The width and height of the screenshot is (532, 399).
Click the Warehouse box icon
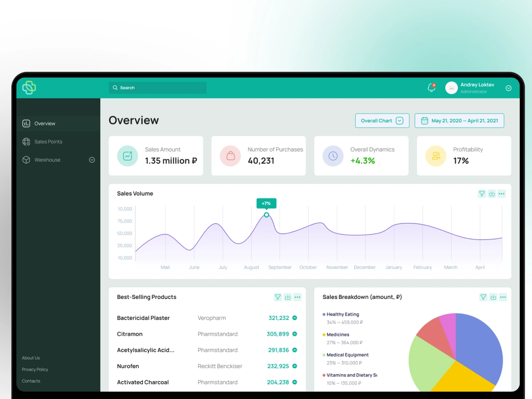pyautogui.click(x=26, y=160)
